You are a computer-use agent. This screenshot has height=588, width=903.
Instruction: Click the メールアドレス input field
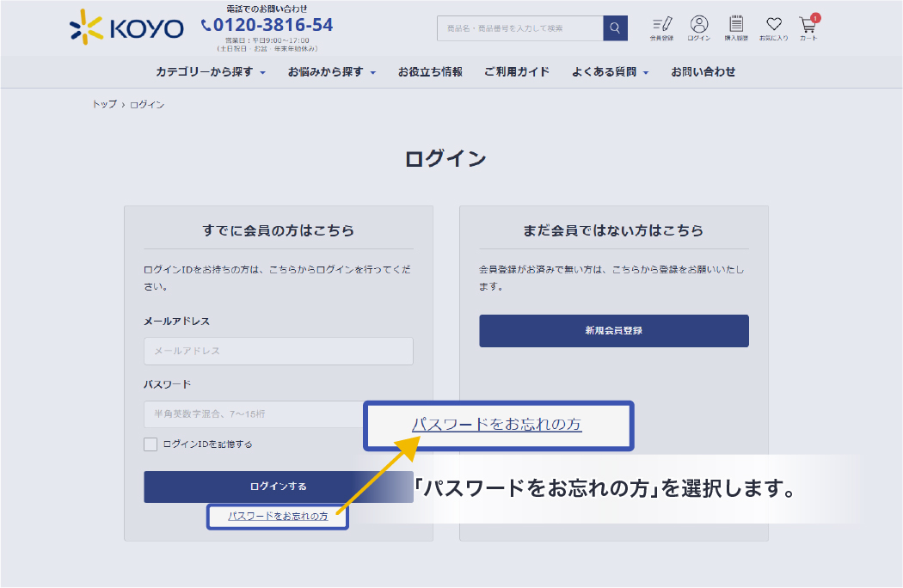click(278, 351)
